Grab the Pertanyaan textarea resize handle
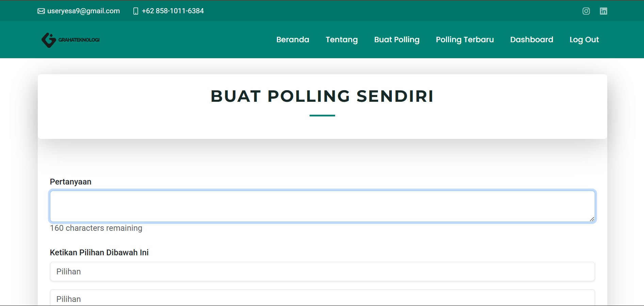644x306 pixels. pyautogui.click(x=592, y=219)
